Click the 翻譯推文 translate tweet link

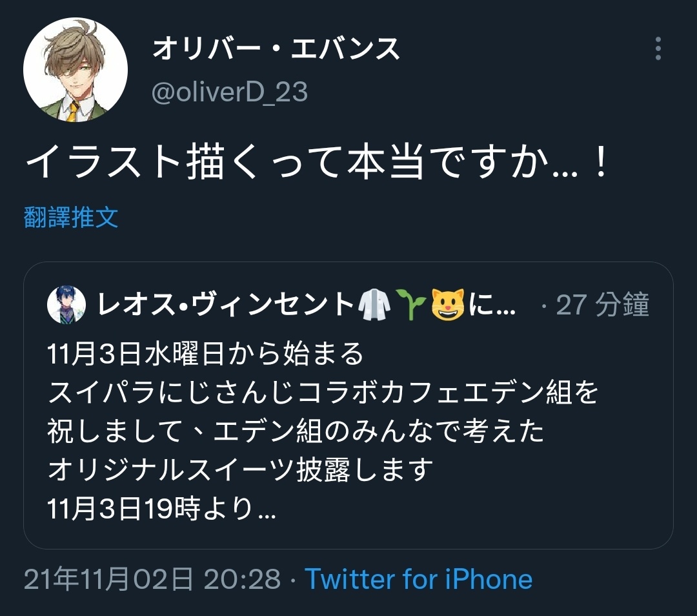(71, 217)
